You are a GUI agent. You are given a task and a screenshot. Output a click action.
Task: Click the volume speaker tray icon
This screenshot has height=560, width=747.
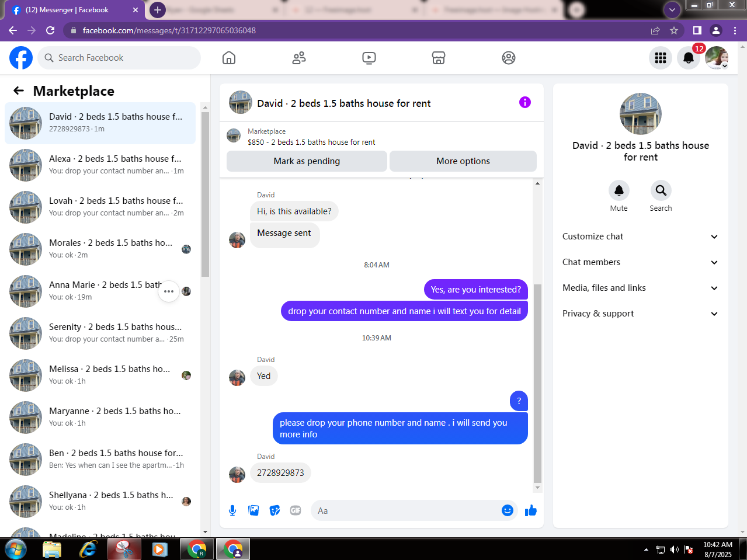pos(675,549)
